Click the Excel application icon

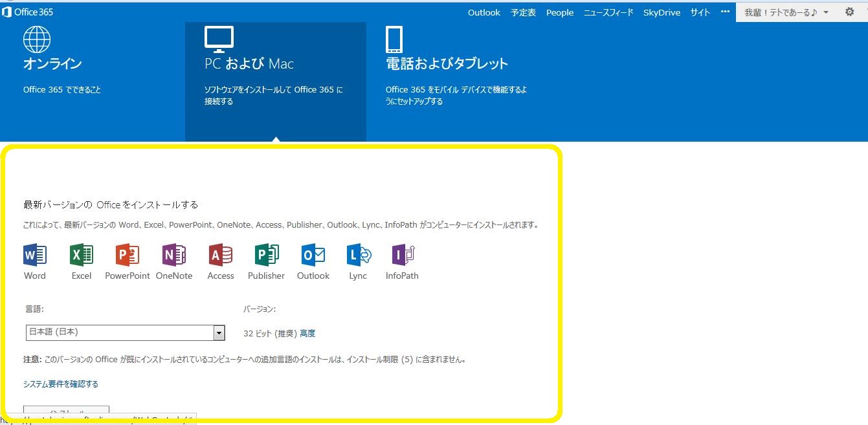[x=82, y=256]
